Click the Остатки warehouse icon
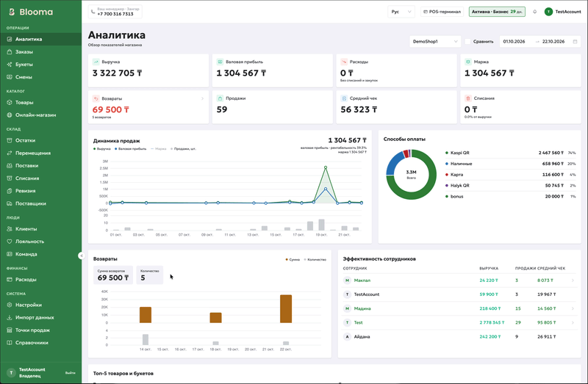This screenshot has height=384, width=588. (10, 140)
